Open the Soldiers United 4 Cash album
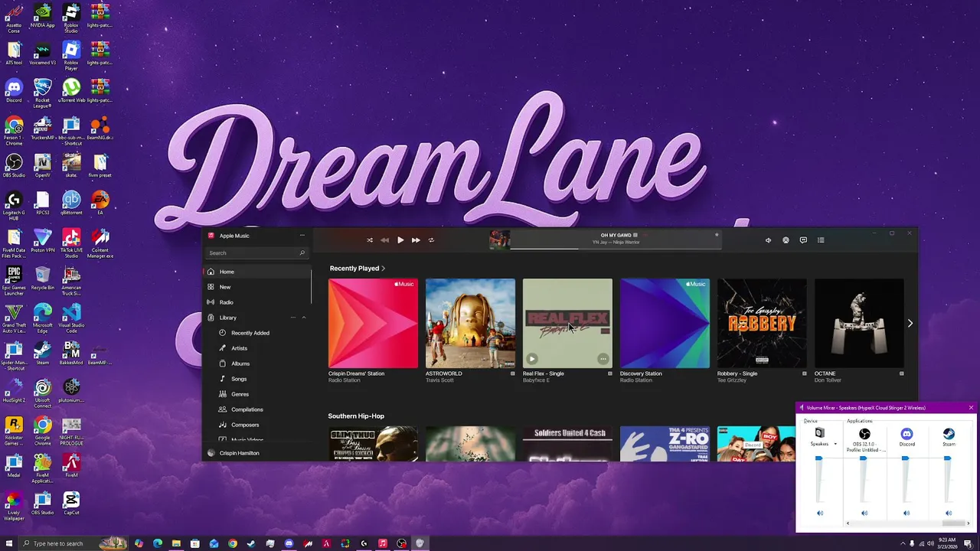Image resolution: width=980 pixels, height=551 pixels. click(x=567, y=444)
